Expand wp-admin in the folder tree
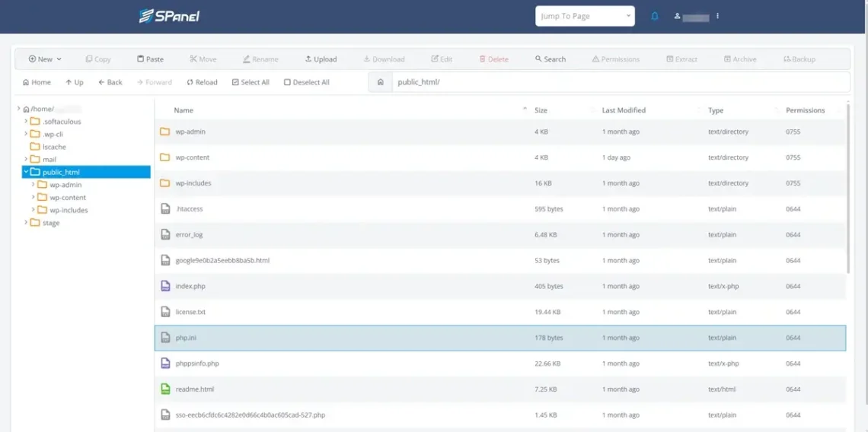This screenshot has width=868, height=432. pos(34,185)
